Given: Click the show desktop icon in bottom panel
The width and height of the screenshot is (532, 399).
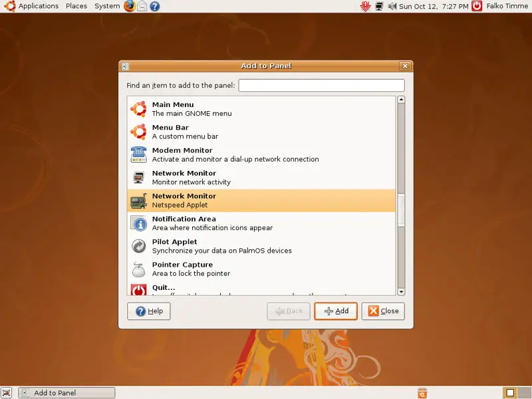Looking at the screenshot, I should 7,392.
